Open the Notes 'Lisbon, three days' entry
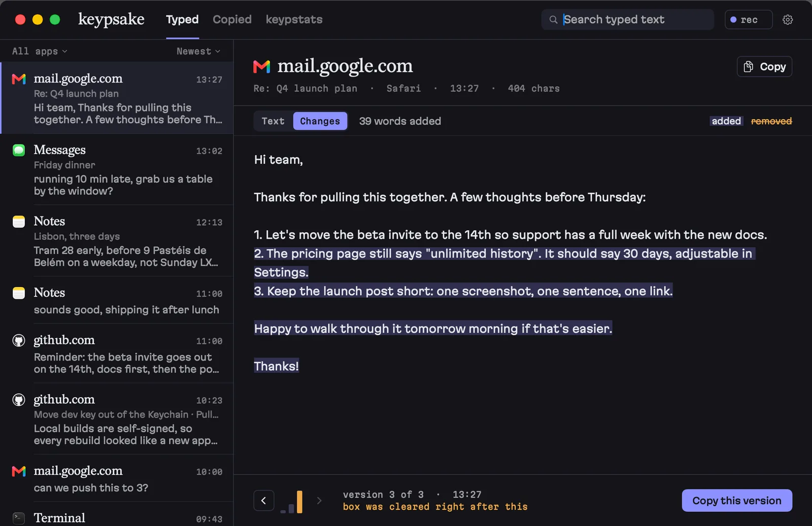812x526 pixels. pyautogui.click(x=117, y=241)
